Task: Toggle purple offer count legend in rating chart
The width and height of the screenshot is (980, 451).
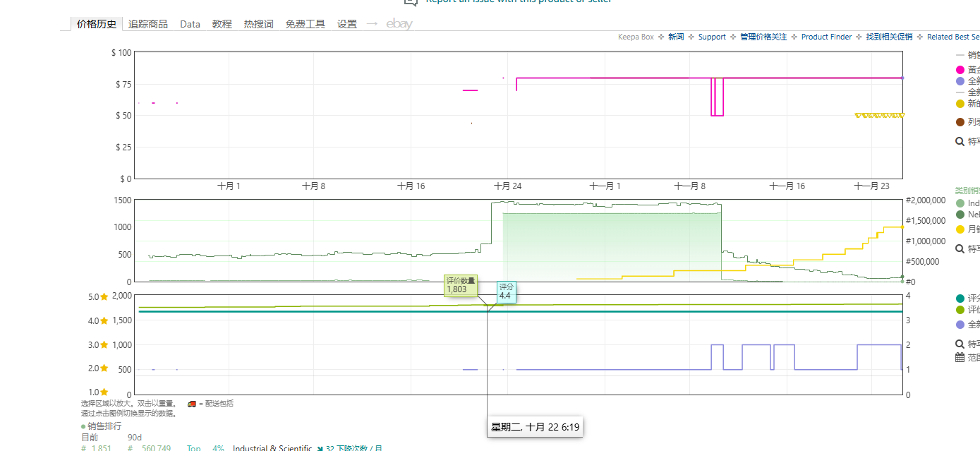Action: pos(960,325)
